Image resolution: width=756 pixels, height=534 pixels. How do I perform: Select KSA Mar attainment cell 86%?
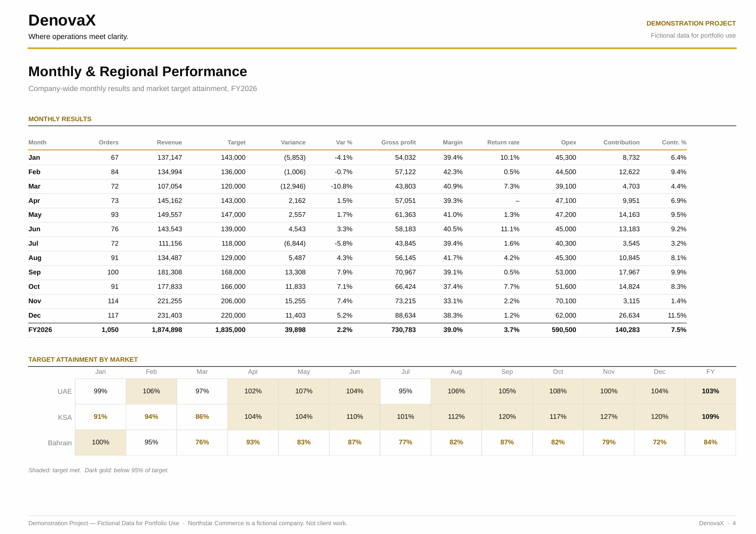pos(202,417)
